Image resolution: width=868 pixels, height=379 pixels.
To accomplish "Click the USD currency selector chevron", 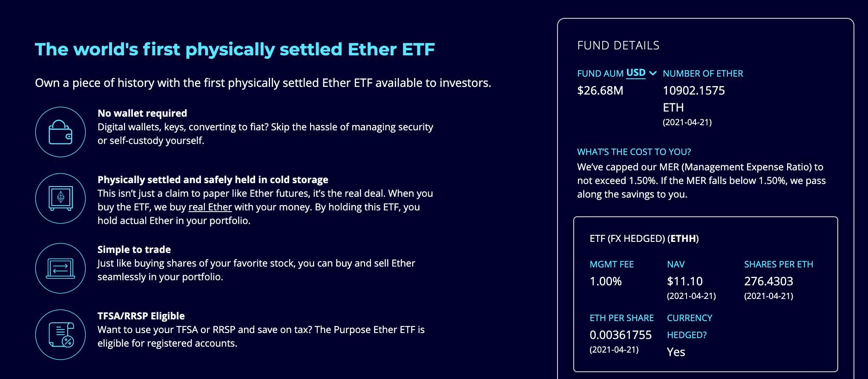I will (652, 73).
